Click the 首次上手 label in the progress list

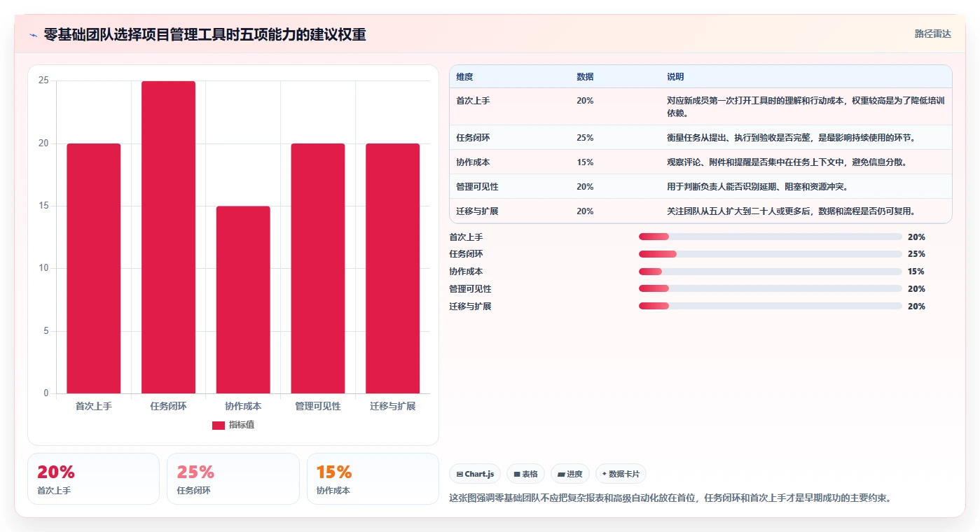466,237
